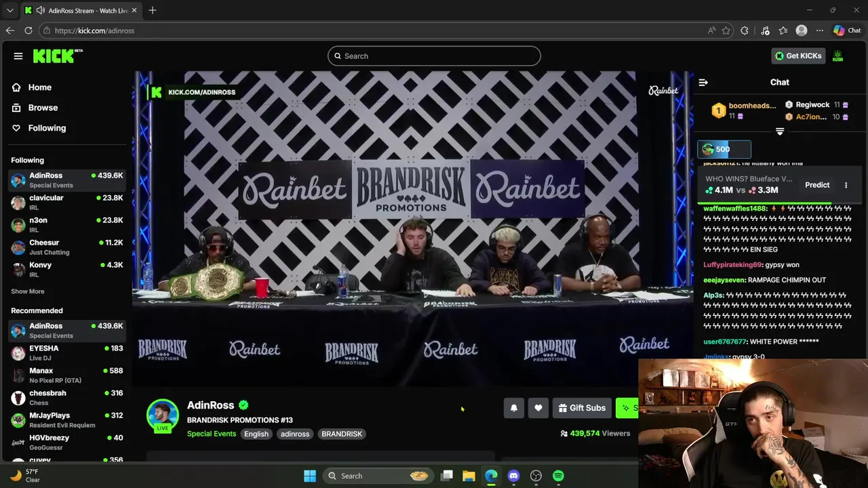Open the browser favorites list icon
868x488 pixels.
coord(783,30)
